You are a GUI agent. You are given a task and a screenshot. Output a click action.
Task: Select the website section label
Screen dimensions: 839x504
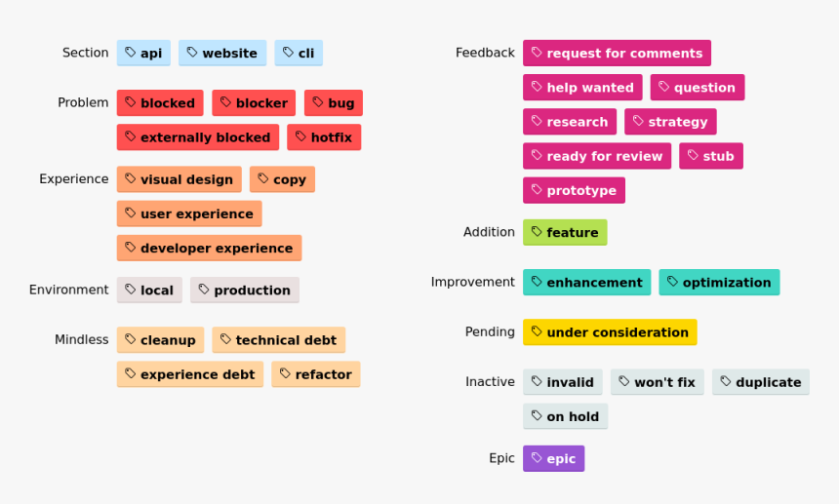pyautogui.click(x=222, y=53)
